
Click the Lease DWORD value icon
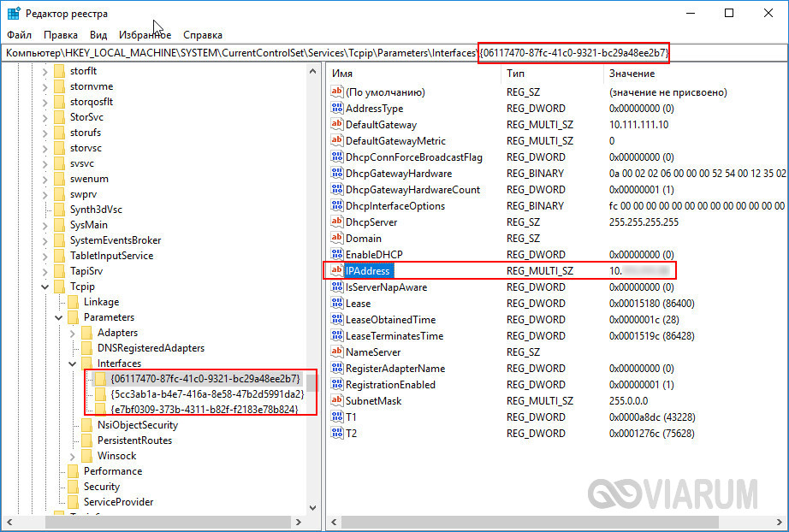coord(336,304)
